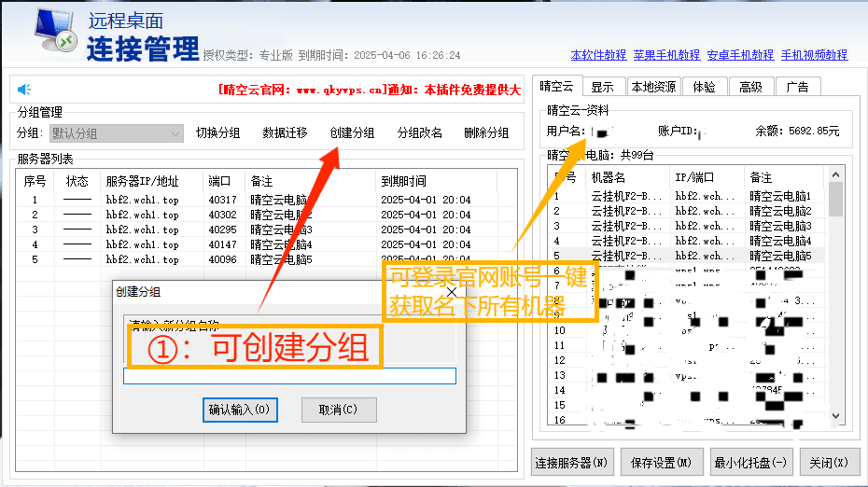Click the new group name input field
868x487 pixels.
coord(289,376)
